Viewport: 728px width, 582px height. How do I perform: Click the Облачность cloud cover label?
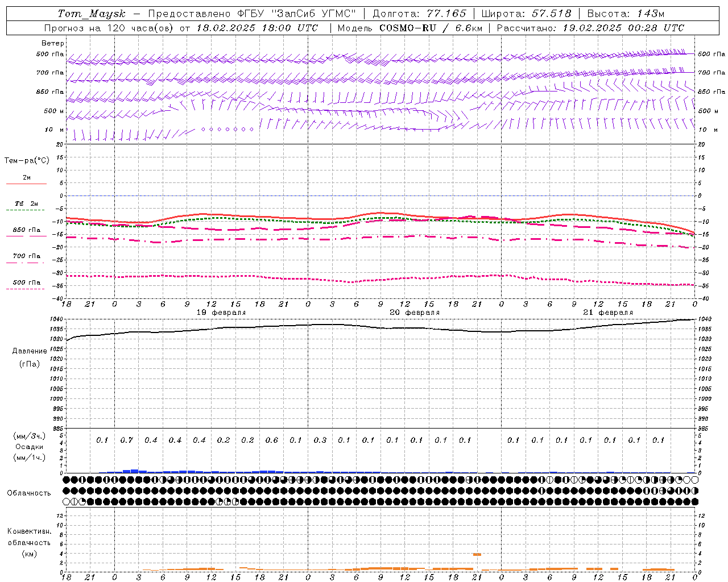[29, 493]
